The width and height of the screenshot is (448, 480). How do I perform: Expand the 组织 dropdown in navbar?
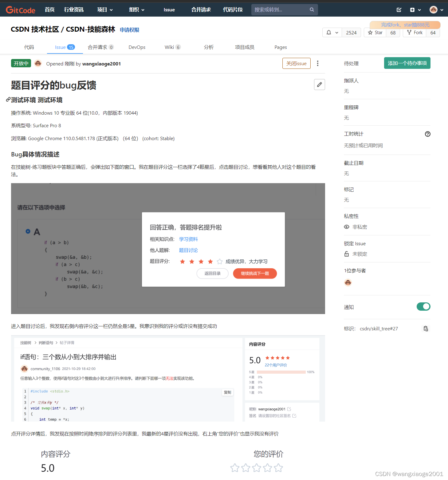pos(137,10)
